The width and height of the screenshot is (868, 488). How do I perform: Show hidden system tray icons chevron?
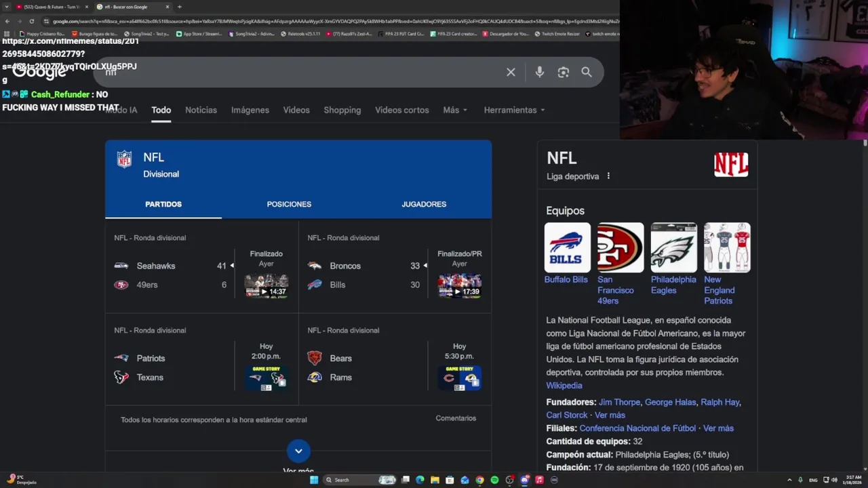(x=789, y=480)
